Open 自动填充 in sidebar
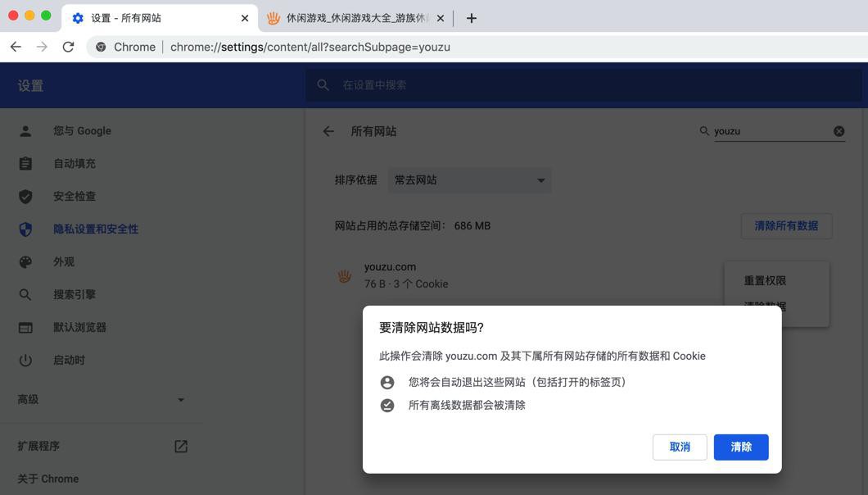Image resolution: width=868 pixels, height=495 pixels. point(75,164)
